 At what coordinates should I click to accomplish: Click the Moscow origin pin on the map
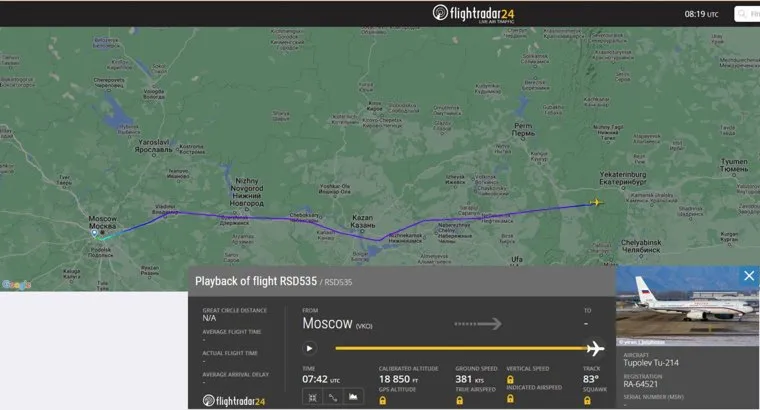95,234
